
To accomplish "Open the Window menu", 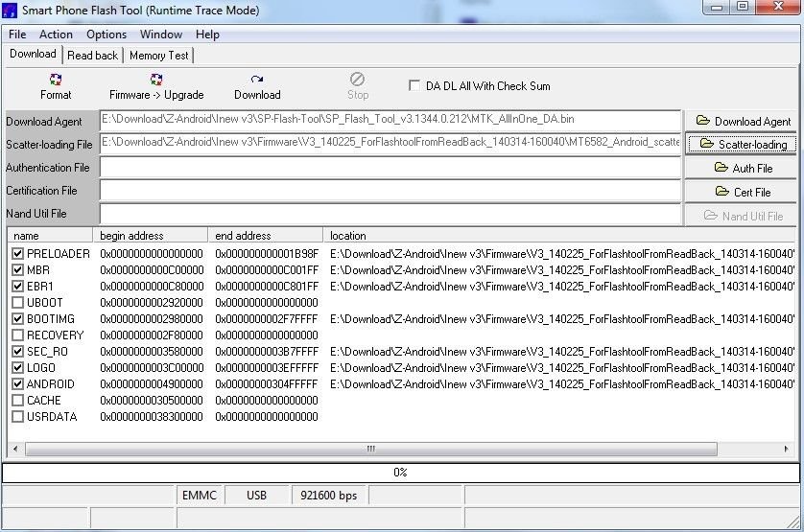I will click(x=161, y=35).
